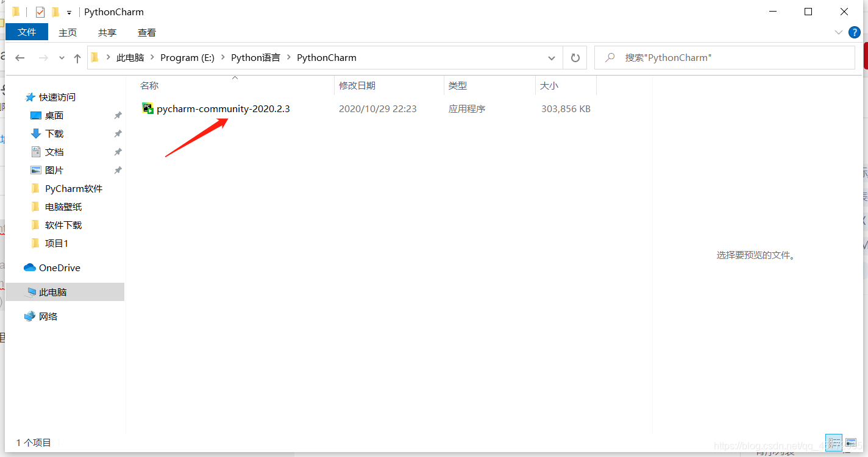Viewport: 868px width, 457px height.
Task: Switch to the 共享 ribbon tab
Action: [x=107, y=32]
